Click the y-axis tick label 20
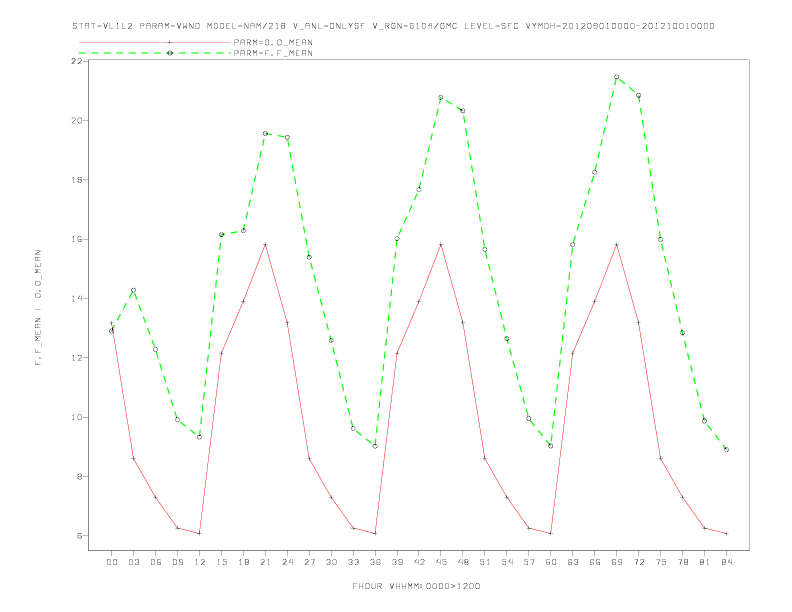 [76, 120]
